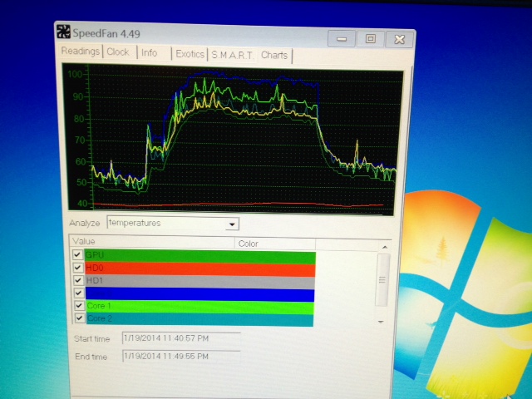Toggle the checkbox on the blue Core 0 row
The height and width of the screenshot is (399, 532).
78,293
